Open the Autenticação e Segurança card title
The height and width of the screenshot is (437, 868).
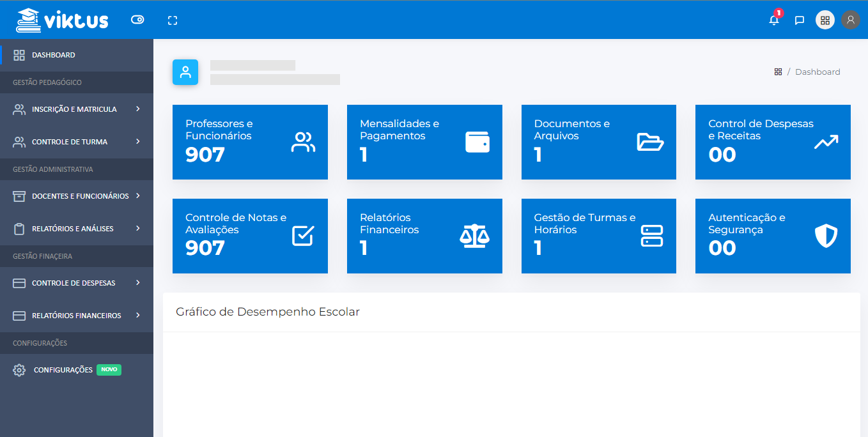point(747,224)
